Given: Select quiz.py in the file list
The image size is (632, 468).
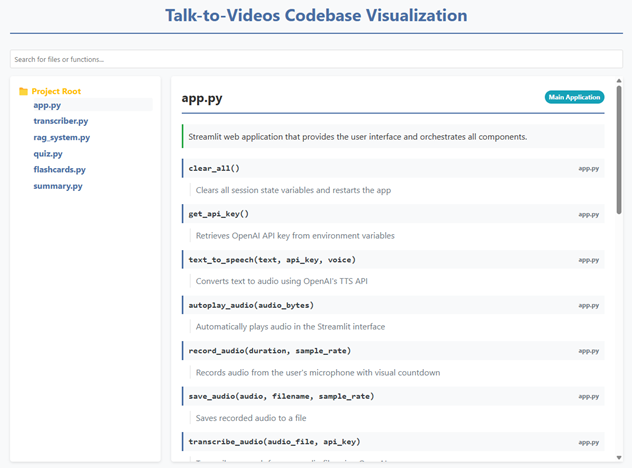Looking at the screenshot, I should pyautogui.click(x=48, y=154).
